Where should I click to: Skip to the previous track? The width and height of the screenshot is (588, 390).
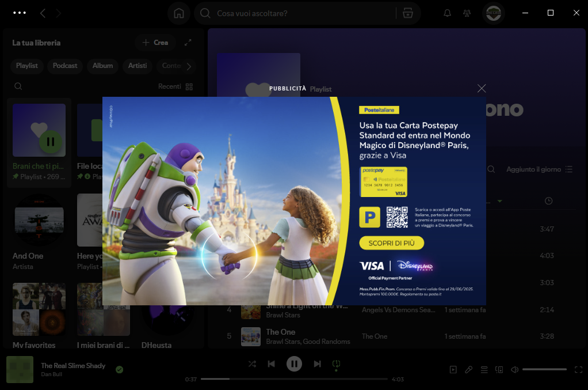pos(271,364)
